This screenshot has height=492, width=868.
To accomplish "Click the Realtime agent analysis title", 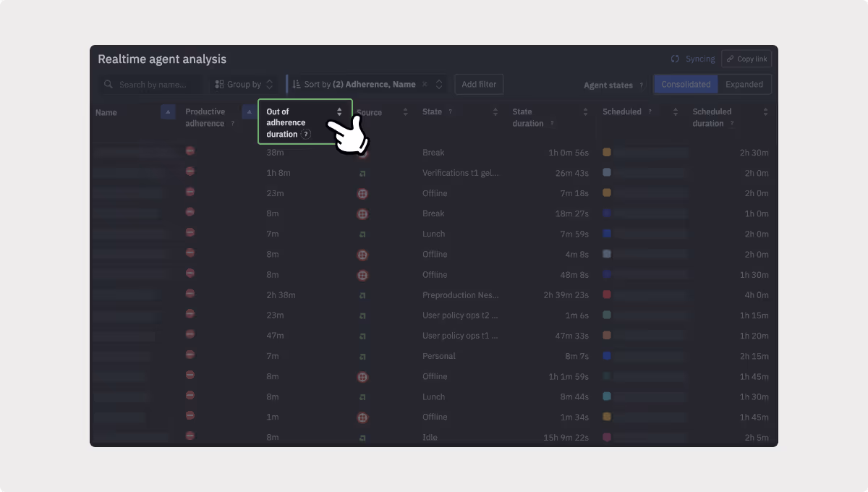I will click(162, 59).
